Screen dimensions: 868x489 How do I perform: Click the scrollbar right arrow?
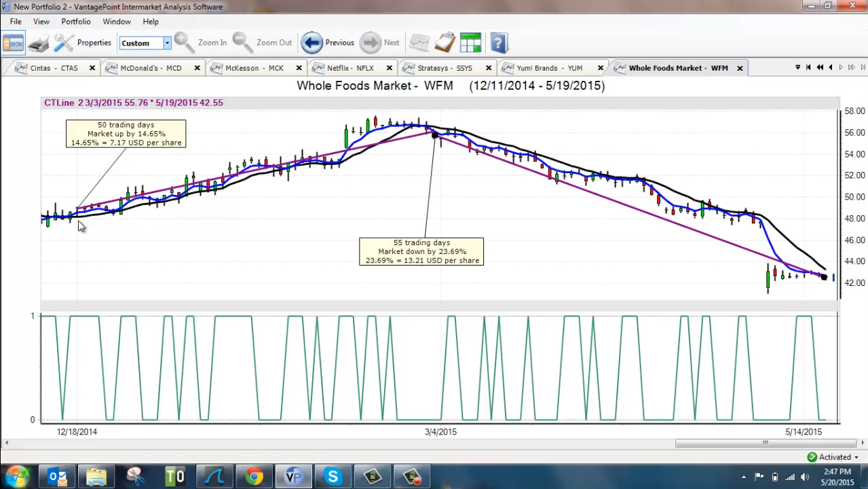(x=862, y=443)
